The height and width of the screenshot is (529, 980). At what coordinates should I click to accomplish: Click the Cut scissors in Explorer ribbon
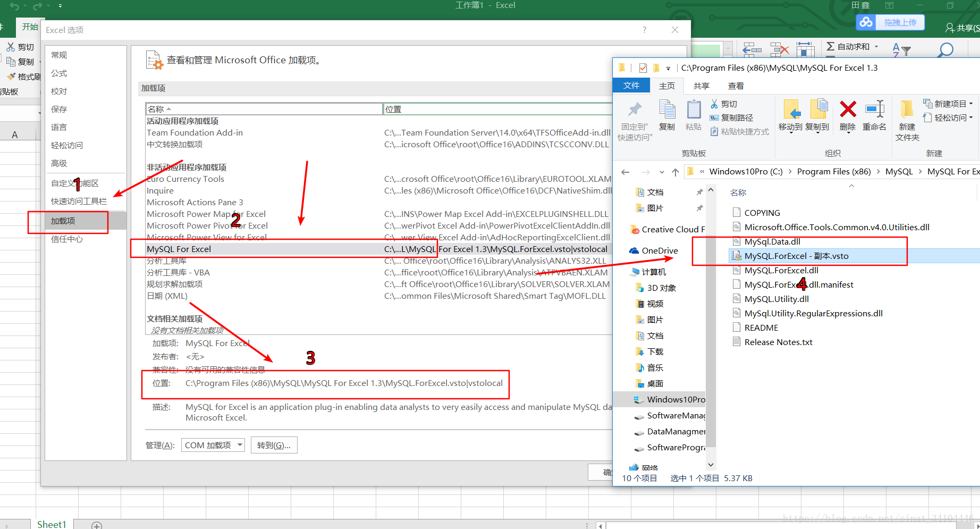tap(714, 104)
